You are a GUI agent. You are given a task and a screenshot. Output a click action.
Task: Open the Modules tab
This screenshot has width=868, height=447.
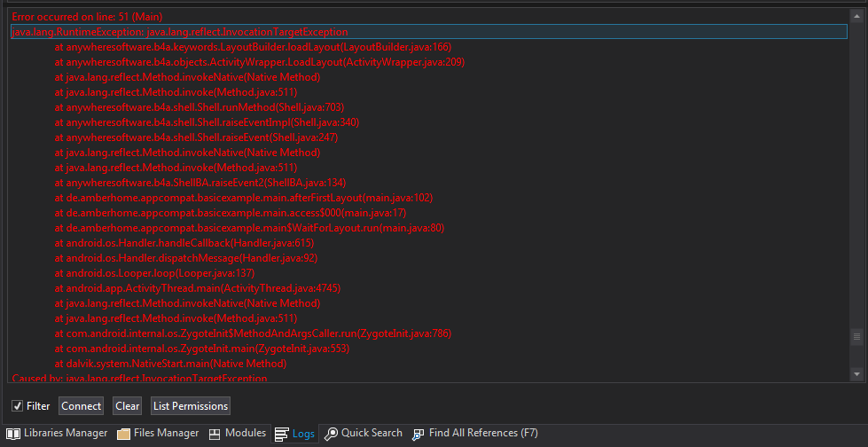point(246,434)
